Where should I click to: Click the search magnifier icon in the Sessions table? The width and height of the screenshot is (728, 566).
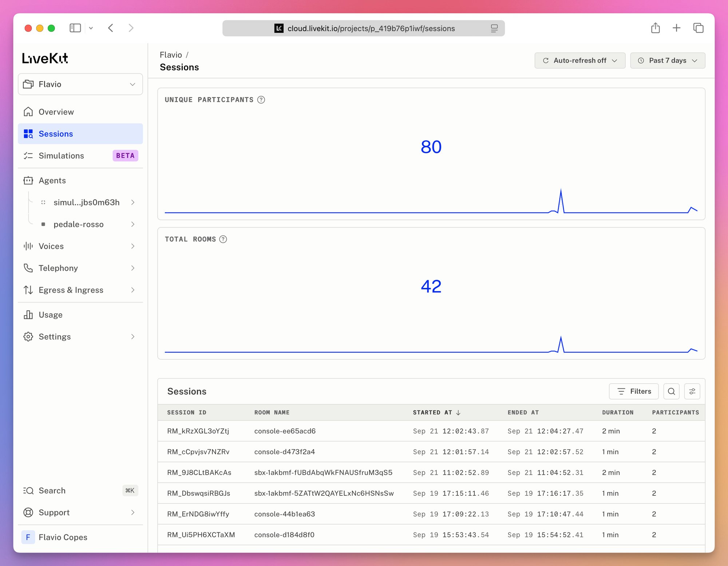671,391
